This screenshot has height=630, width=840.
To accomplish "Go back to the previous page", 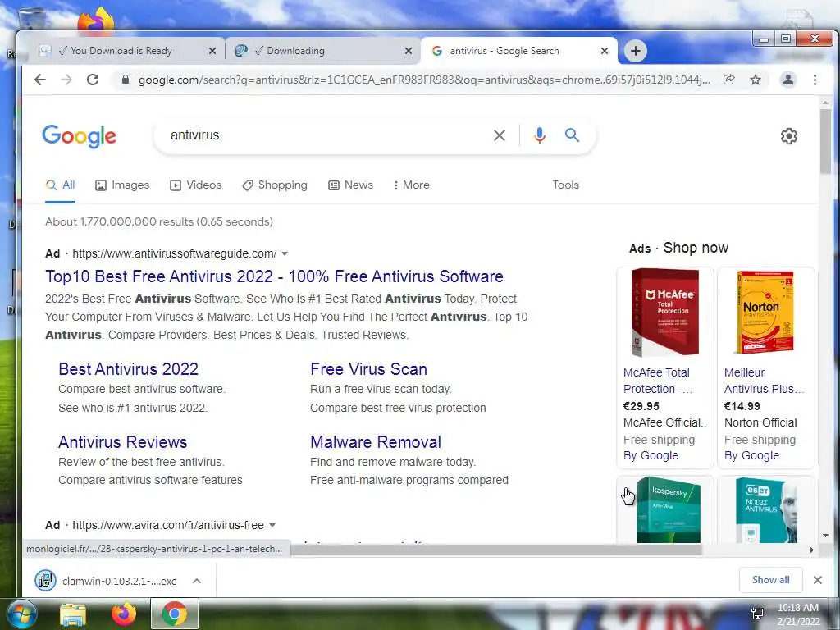I will click(x=40, y=80).
